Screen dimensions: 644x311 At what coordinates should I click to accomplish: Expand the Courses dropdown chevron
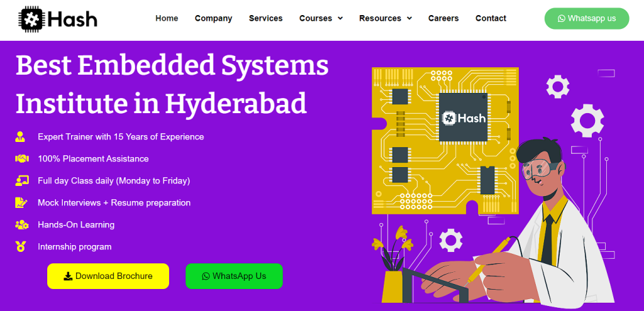[340, 18]
